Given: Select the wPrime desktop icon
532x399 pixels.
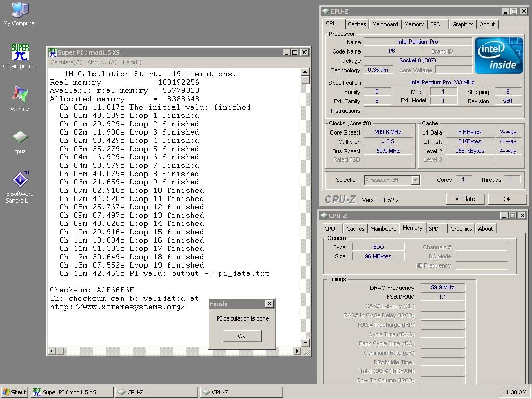Looking at the screenshot, I should click(x=20, y=98).
